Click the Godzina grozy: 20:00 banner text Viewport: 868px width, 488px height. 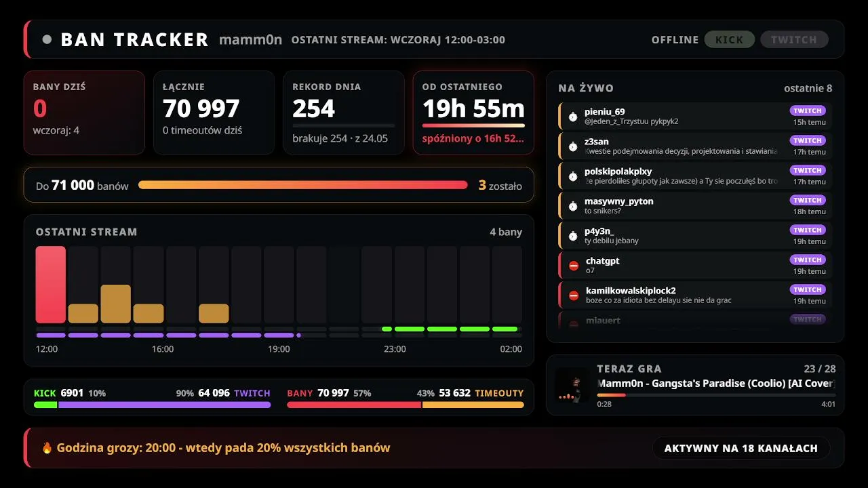(223, 448)
